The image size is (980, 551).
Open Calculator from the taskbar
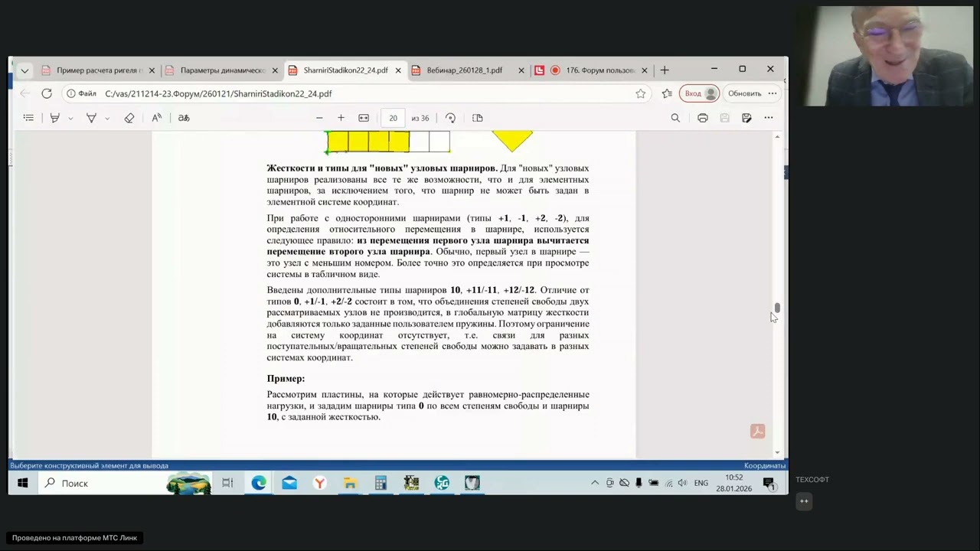click(381, 483)
